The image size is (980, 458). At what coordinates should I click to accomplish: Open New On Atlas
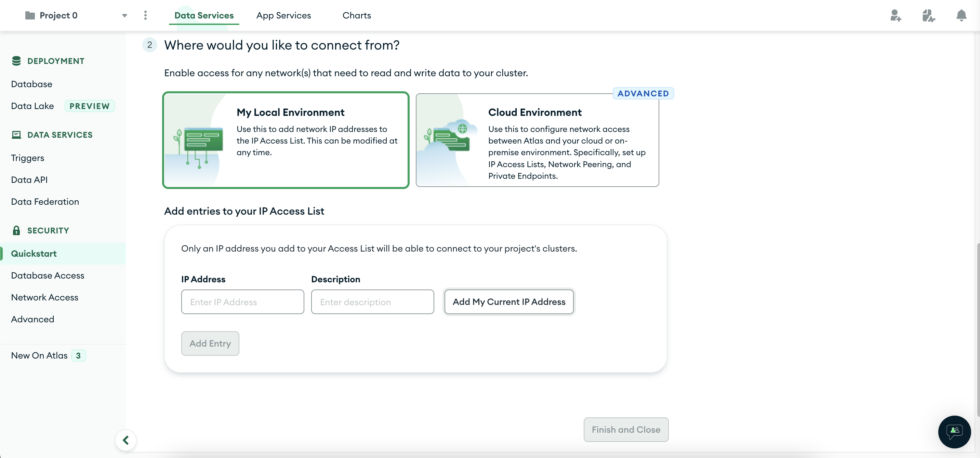tap(39, 355)
